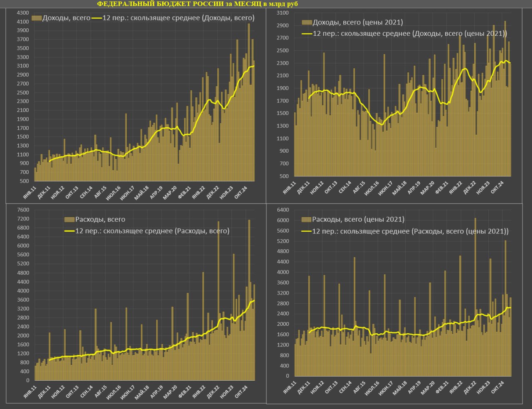Click the title "ФЕДЕРАЛЬНЫЙ БЮДЖЕТ РОССИИ за МЕСЯЦ"

(x=197, y=4)
